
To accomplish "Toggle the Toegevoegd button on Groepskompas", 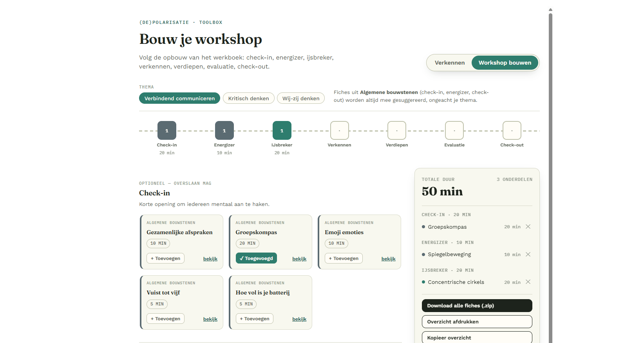I will point(256,258).
